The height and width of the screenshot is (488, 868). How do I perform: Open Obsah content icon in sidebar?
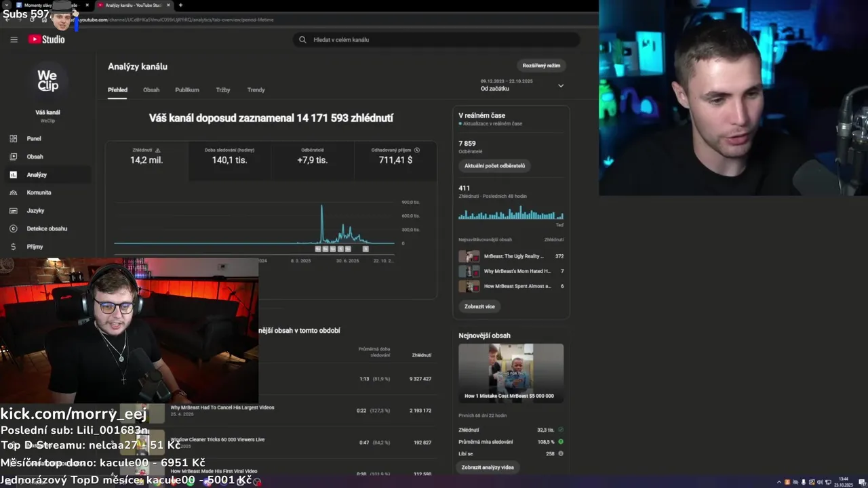point(14,157)
